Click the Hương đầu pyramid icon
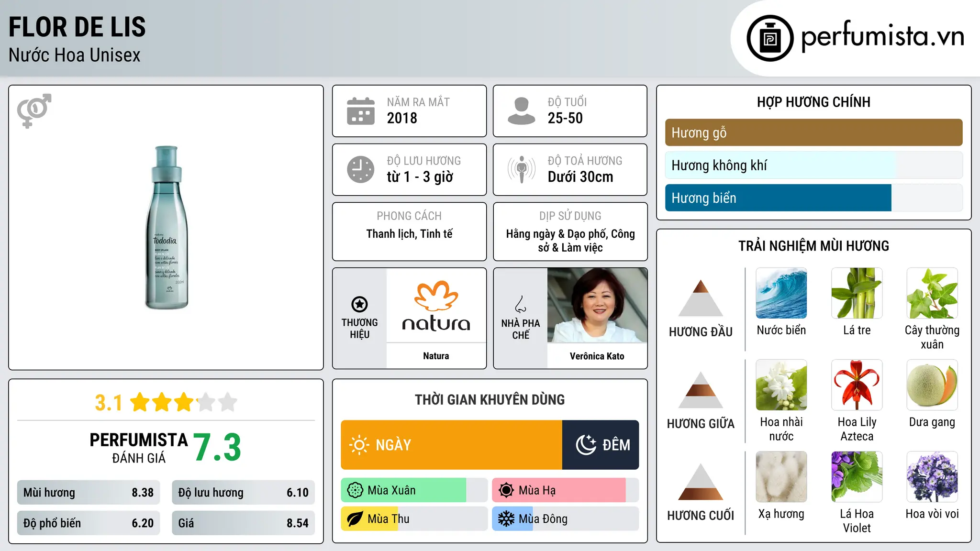The width and height of the screenshot is (980, 551). pos(701,298)
